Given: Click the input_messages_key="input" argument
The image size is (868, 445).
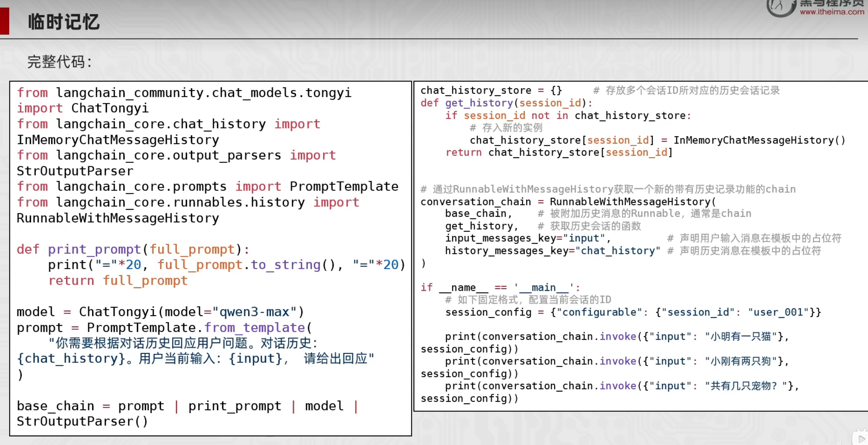Looking at the screenshot, I should click(527, 238).
